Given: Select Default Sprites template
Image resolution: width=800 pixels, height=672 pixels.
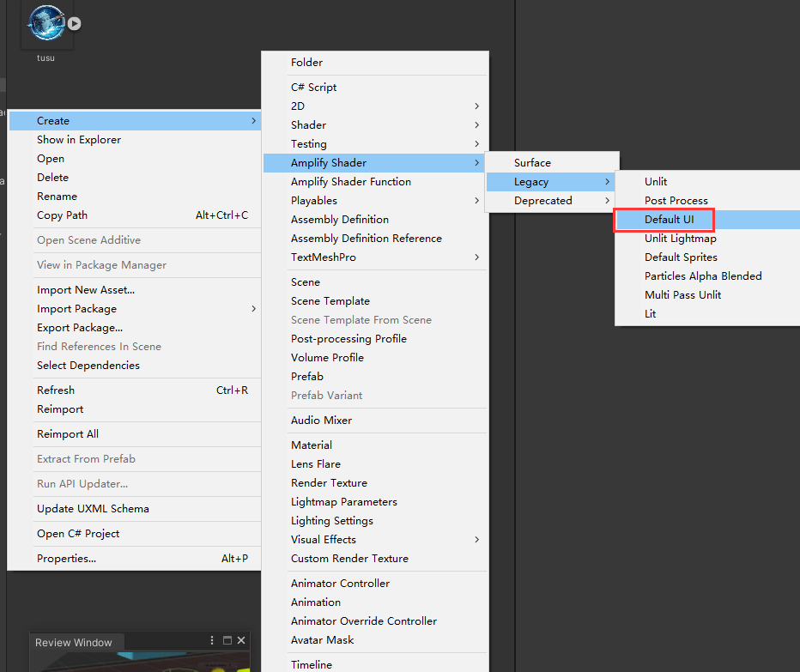Looking at the screenshot, I should 707,257.
